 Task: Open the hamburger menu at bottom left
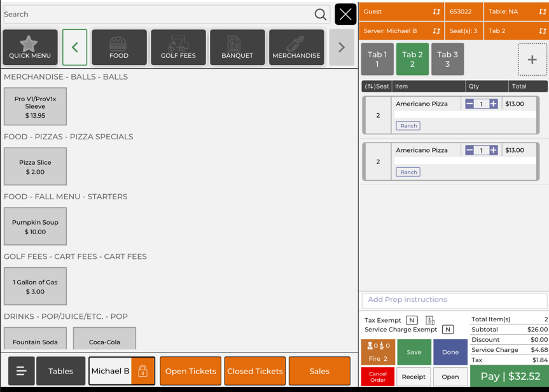[21, 371]
